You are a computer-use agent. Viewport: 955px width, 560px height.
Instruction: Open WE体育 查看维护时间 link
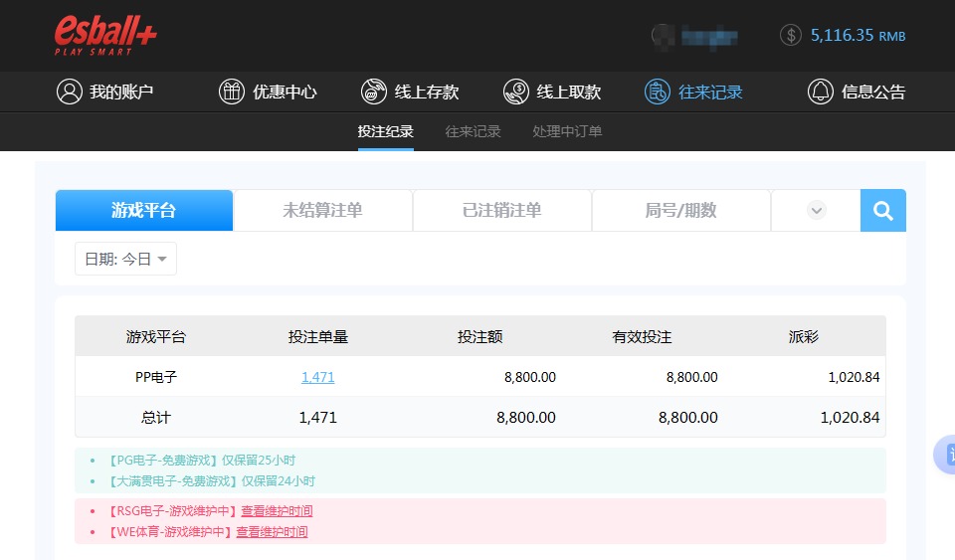pos(272,532)
